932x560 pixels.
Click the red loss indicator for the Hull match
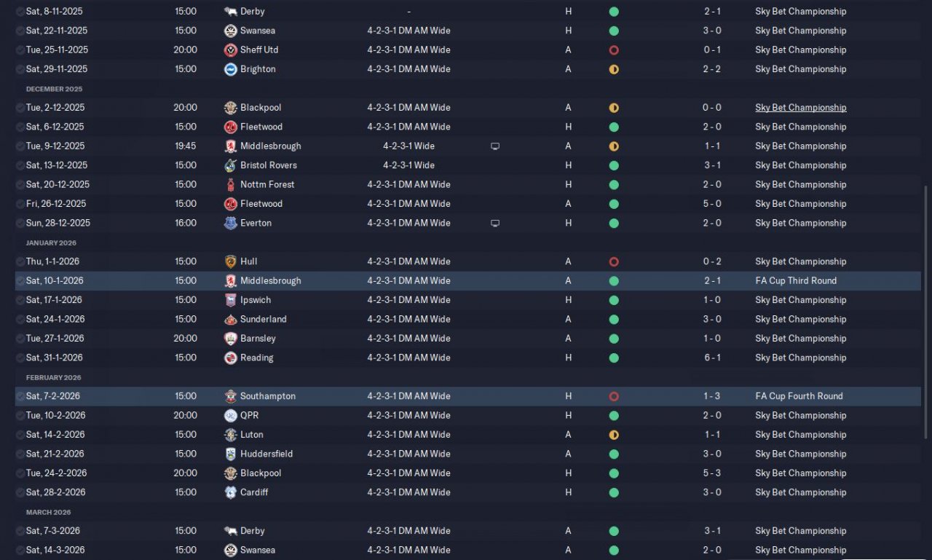(614, 261)
